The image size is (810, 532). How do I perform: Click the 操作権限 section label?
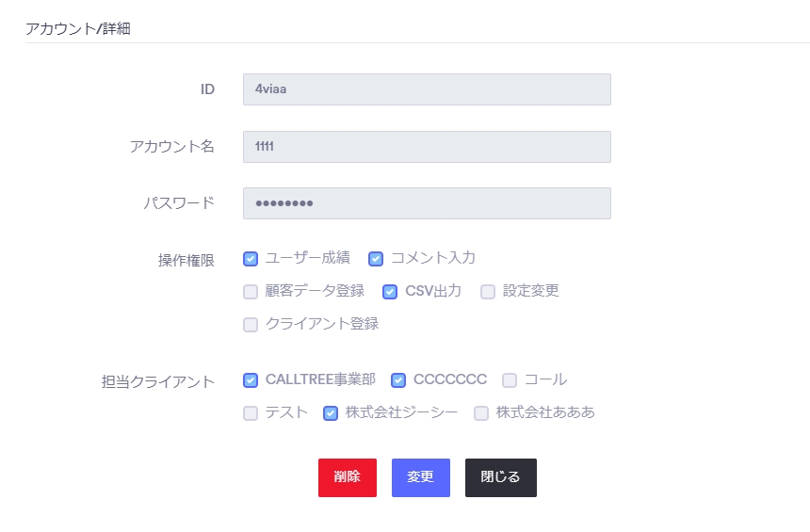[186, 260]
